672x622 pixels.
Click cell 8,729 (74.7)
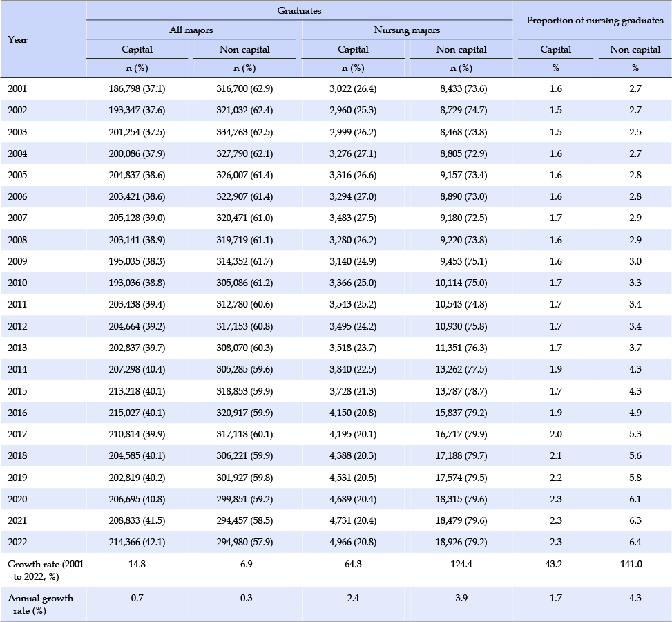point(463,111)
